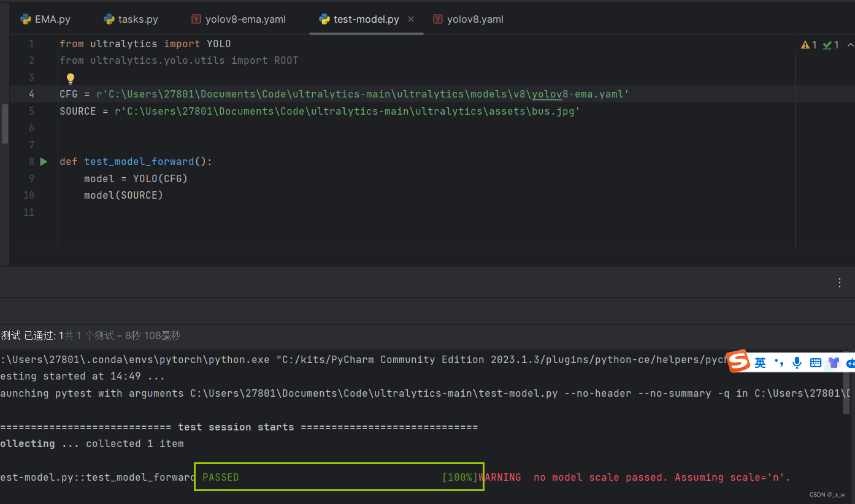The image size is (855, 504).
Task: Open the yolov8.yaml editor tab
Action: click(x=468, y=19)
